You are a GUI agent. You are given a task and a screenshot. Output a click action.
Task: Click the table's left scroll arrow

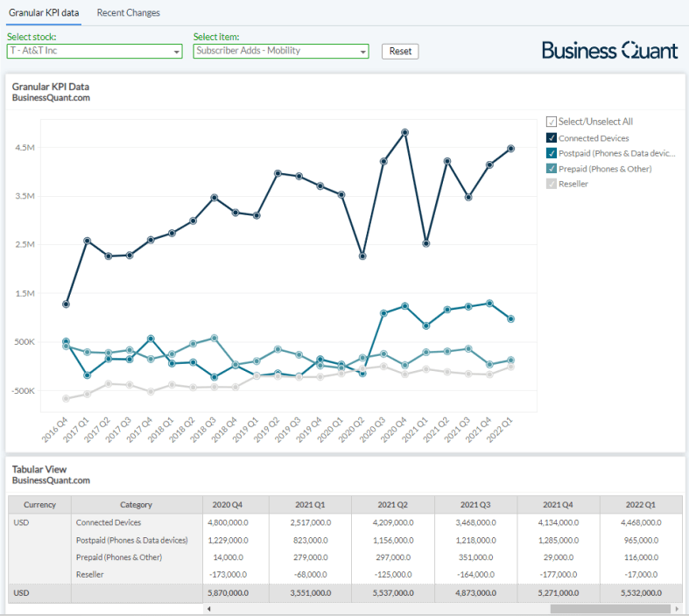pos(209,608)
